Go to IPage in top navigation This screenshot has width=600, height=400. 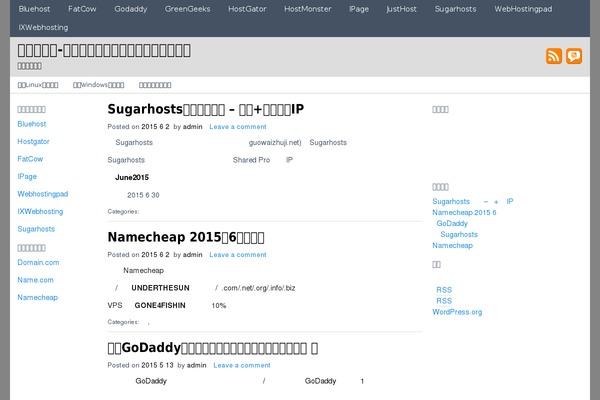(359, 9)
